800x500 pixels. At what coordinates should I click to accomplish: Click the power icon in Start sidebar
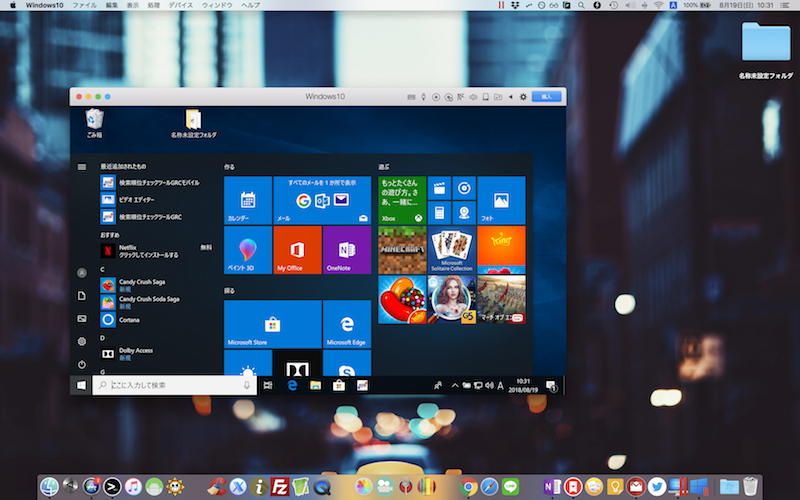pos(81,364)
